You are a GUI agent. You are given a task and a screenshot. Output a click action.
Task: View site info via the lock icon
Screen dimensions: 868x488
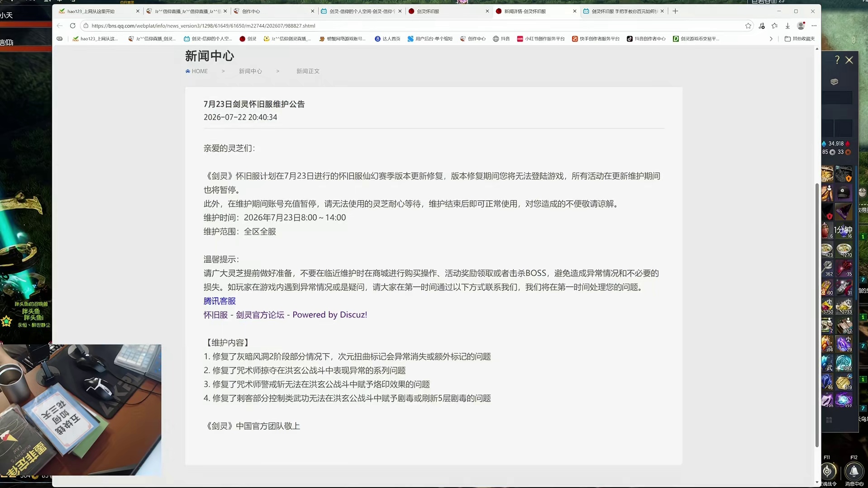point(86,26)
